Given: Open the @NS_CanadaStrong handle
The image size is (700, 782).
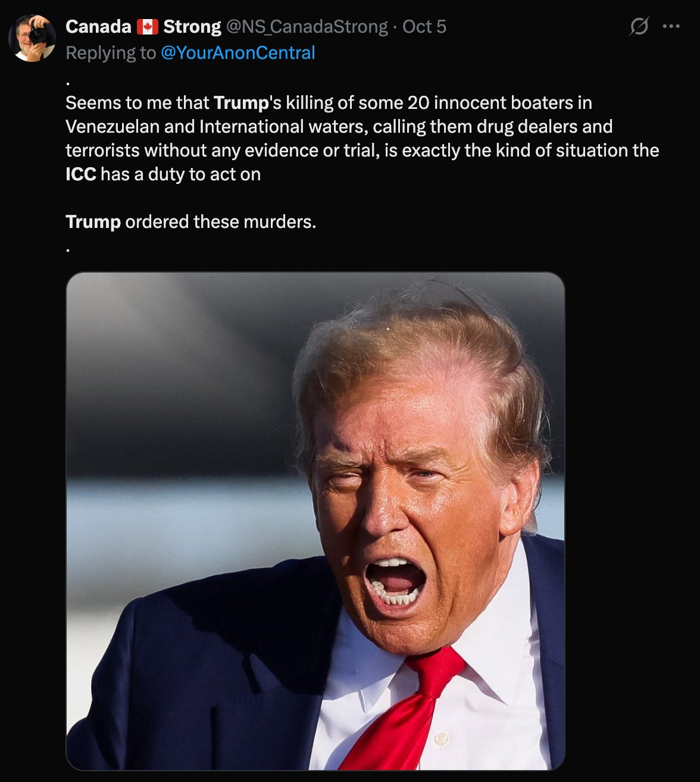Looking at the screenshot, I should [x=307, y=27].
